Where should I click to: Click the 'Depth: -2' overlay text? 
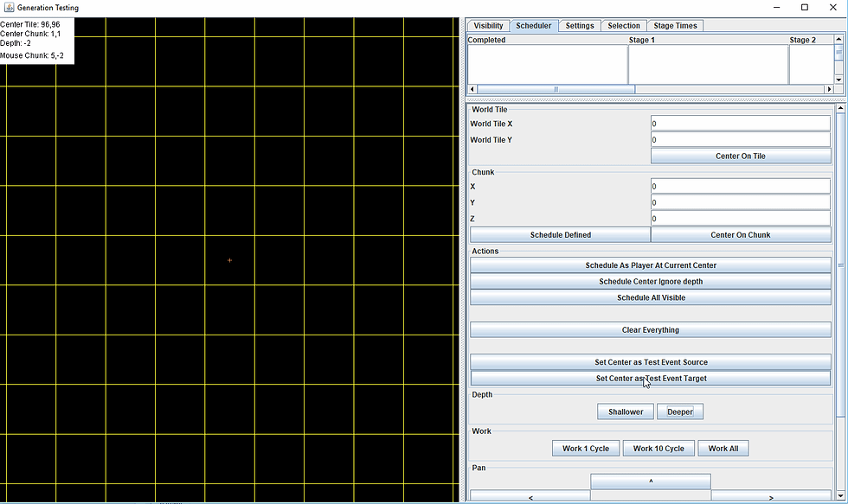16,42
